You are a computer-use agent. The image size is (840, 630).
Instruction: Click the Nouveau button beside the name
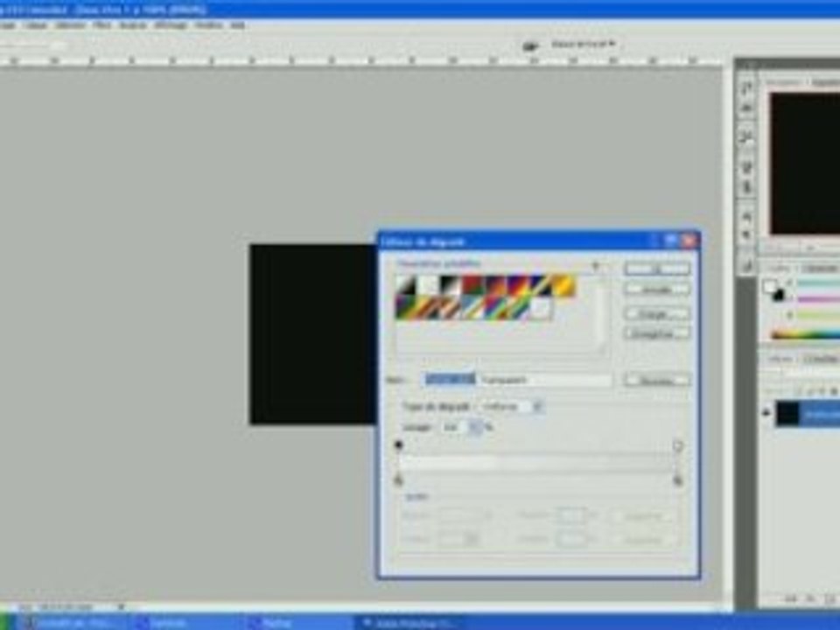(657, 381)
